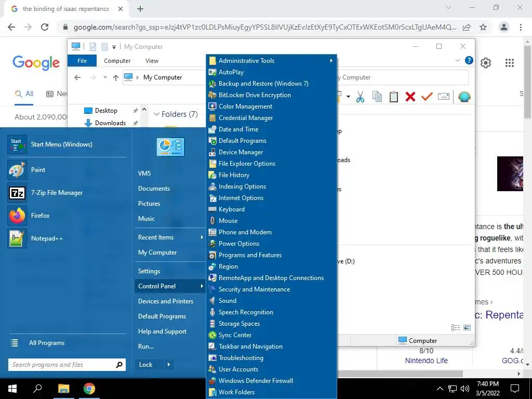The height and width of the screenshot is (399, 532).
Task: Click the volume speaker tray icon
Action: [x=465, y=389]
